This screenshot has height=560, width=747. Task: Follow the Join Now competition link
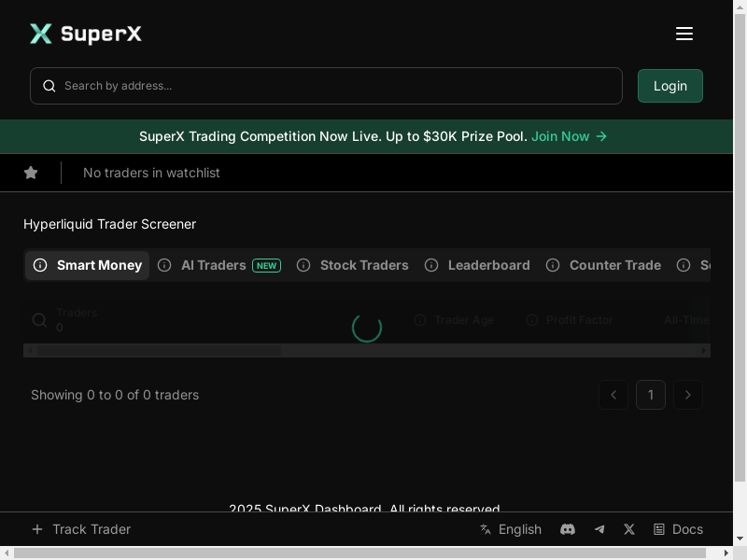pos(569,136)
